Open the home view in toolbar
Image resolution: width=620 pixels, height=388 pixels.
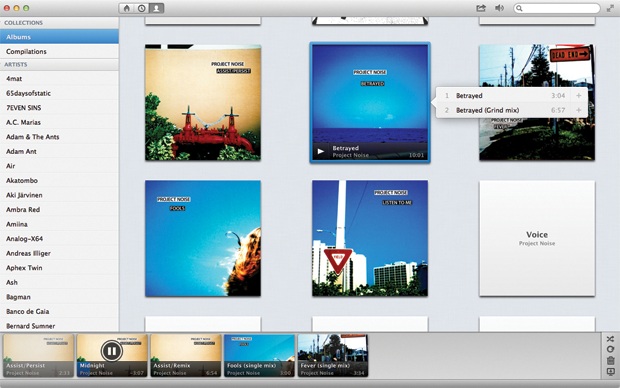point(127,8)
